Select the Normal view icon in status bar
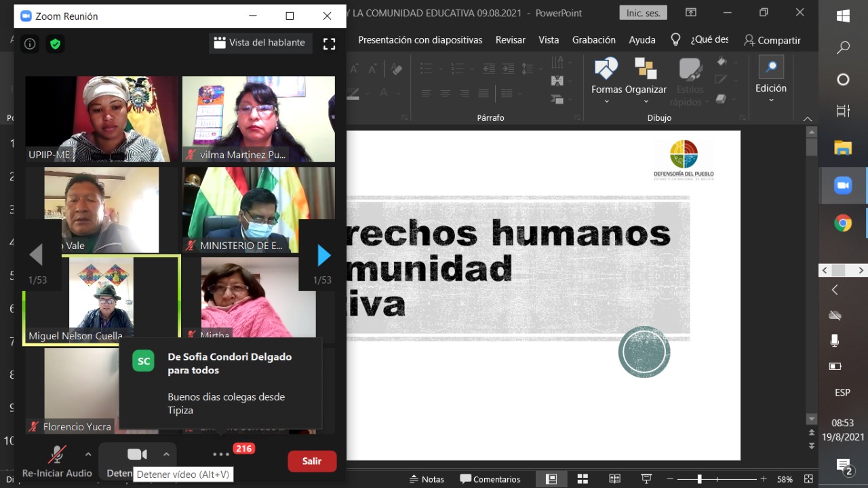Image resolution: width=868 pixels, height=488 pixels. [x=551, y=478]
